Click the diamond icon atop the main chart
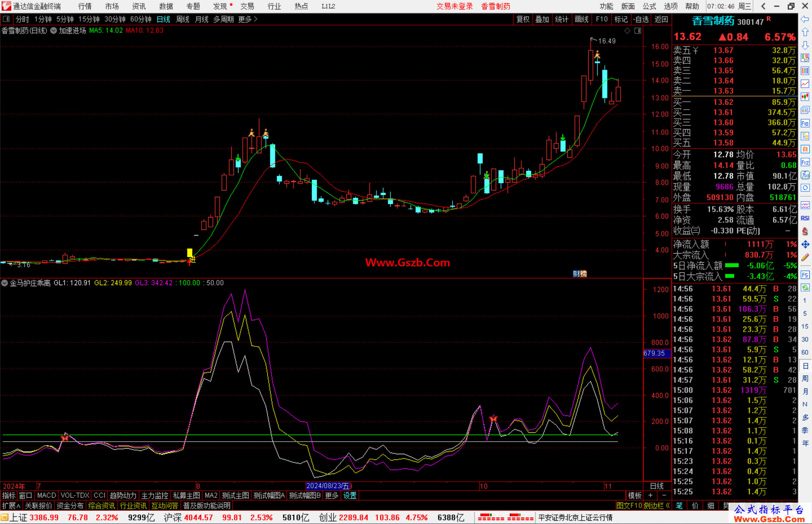 [x=627, y=31]
